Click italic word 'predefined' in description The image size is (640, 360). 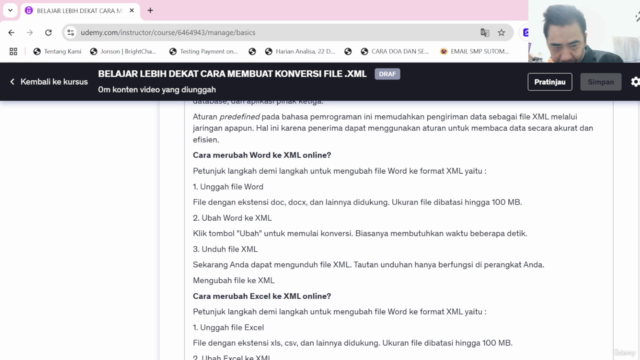[x=240, y=117]
